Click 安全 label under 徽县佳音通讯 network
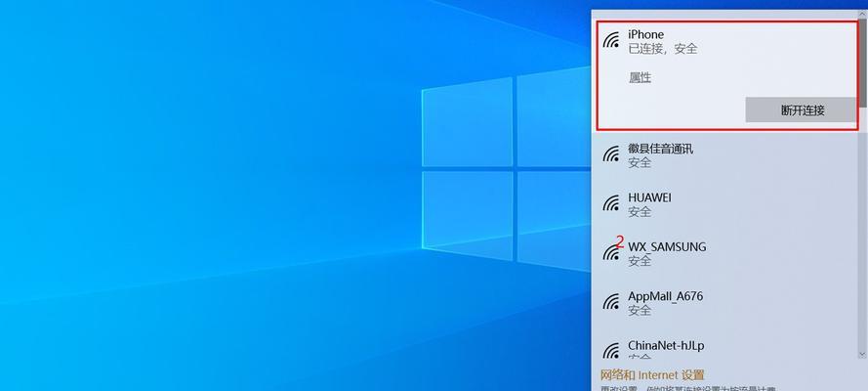 click(640, 163)
